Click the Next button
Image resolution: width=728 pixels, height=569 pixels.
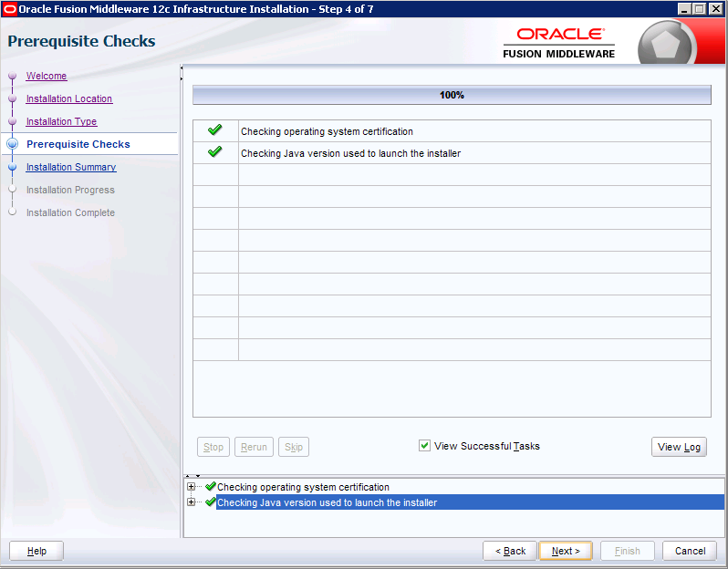click(x=566, y=551)
